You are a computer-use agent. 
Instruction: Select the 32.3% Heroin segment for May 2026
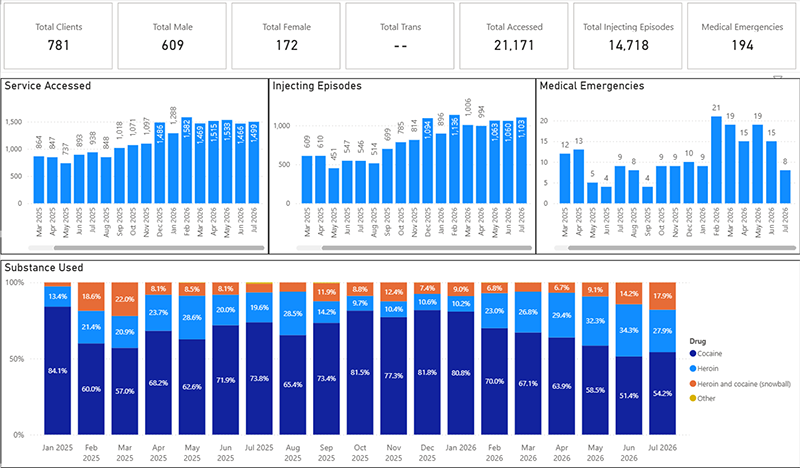pos(595,321)
